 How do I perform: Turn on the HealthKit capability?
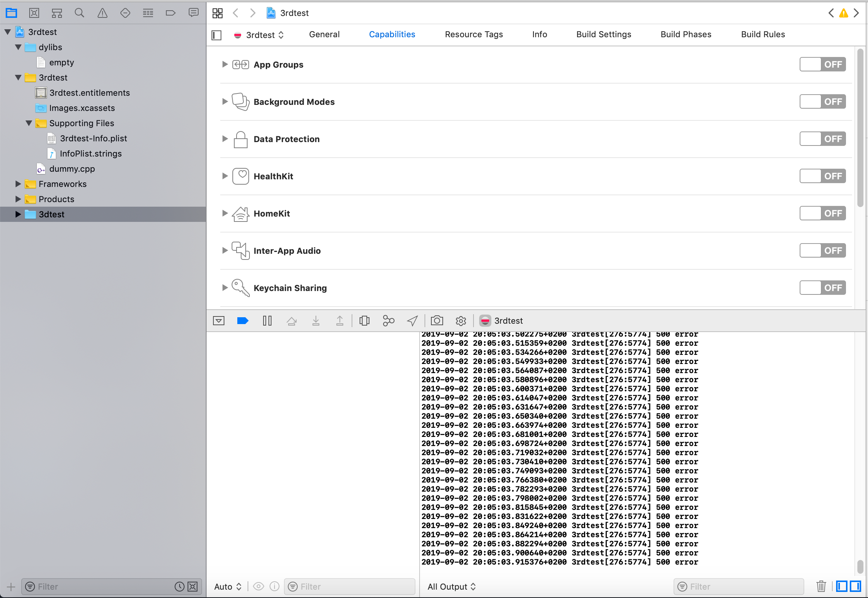822,176
